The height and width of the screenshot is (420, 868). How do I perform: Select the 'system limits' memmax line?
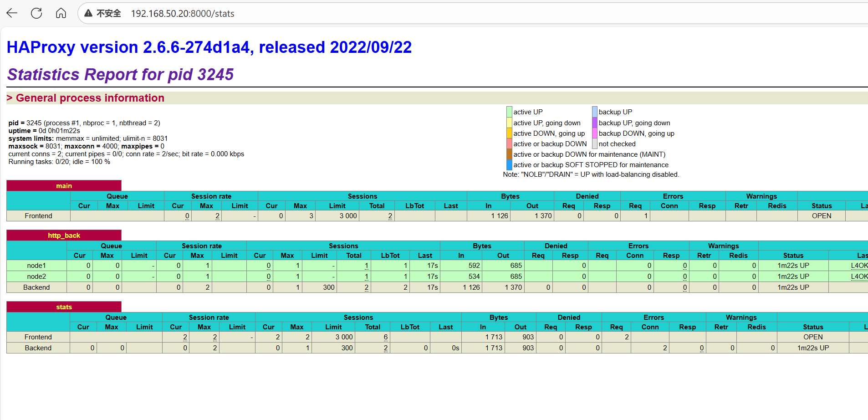click(88, 138)
